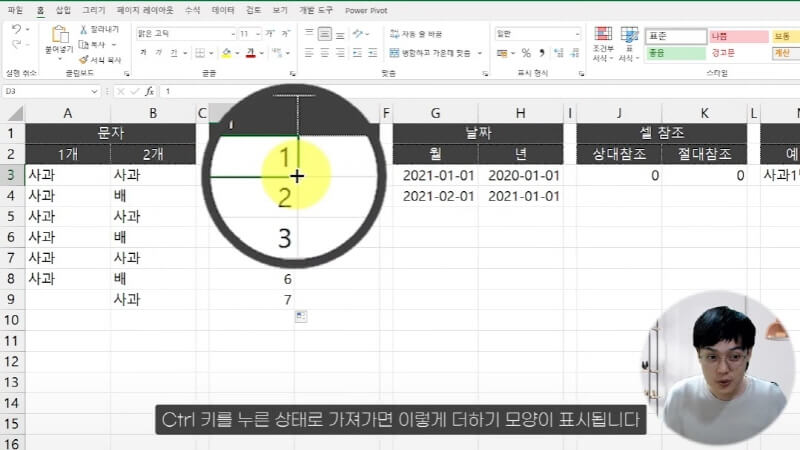Click the Undo arrow icon
800x450 pixels.
pos(16,29)
